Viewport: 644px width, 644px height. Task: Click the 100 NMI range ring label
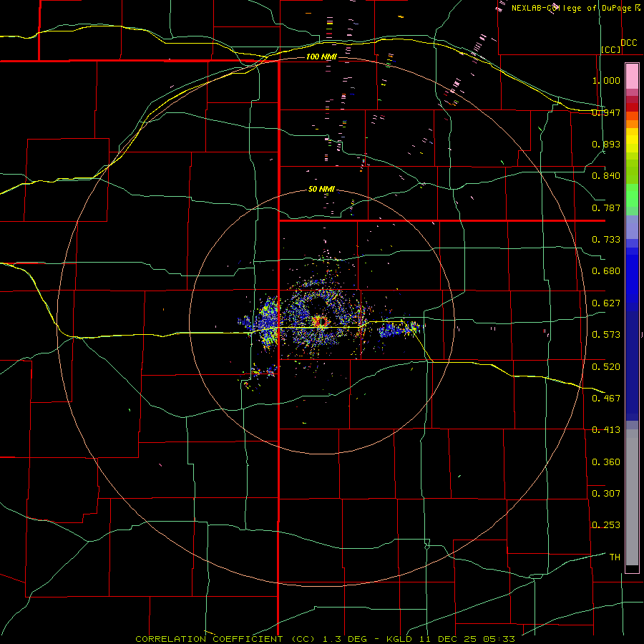tap(321, 57)
